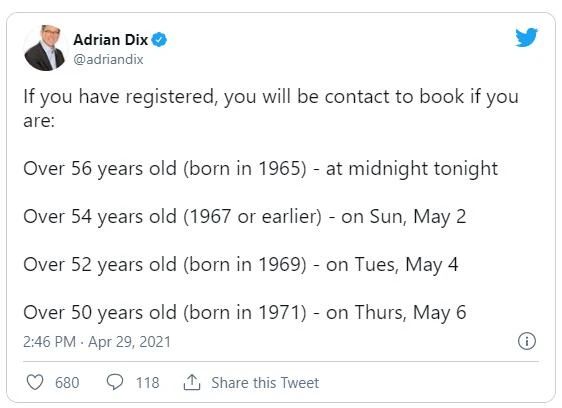This screenshot has height=408, width=562.
Task: Click the share arrow icon
Action: 192,382
